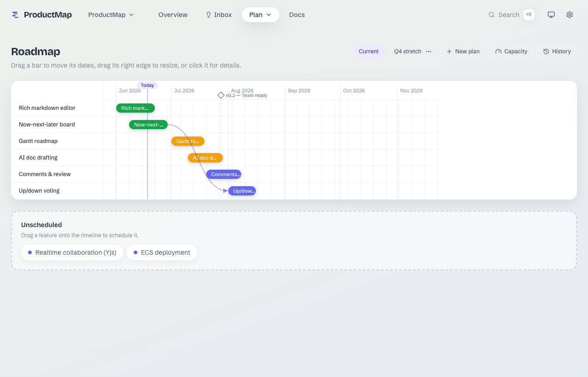
Task: Click the Oct 2026 month header
Action: [354, 91]
